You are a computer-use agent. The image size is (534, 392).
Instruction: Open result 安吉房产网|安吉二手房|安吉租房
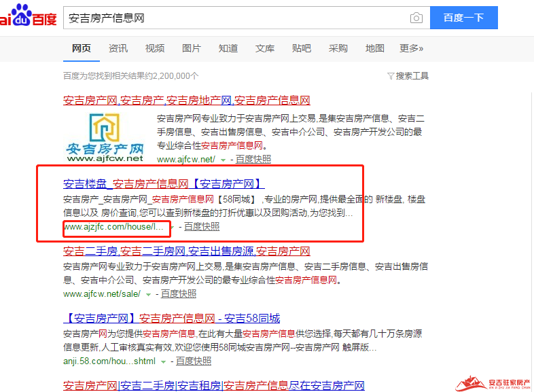point(214,385)
